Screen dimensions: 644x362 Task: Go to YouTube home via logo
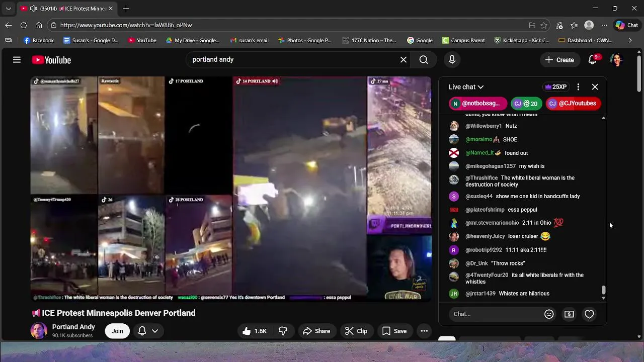pyautogui.click(x=51, y=60)
